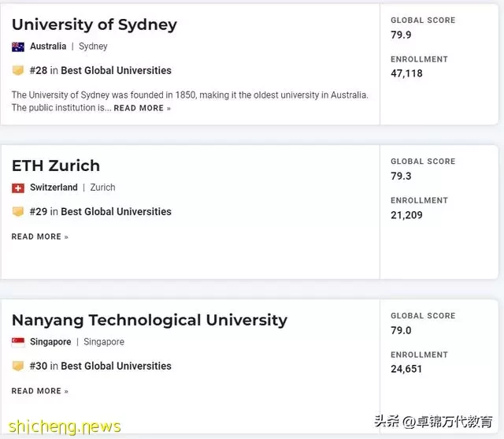The height and width of the screenshot is (439, 504).
Task: Select ETH Zurich global score 79.3
Action: coord(401,176)
